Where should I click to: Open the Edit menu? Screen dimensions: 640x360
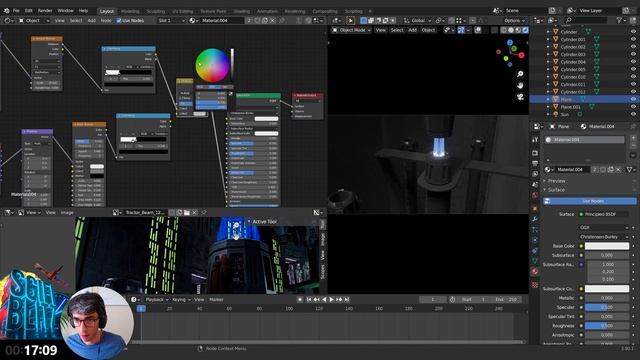coord(29,11)
